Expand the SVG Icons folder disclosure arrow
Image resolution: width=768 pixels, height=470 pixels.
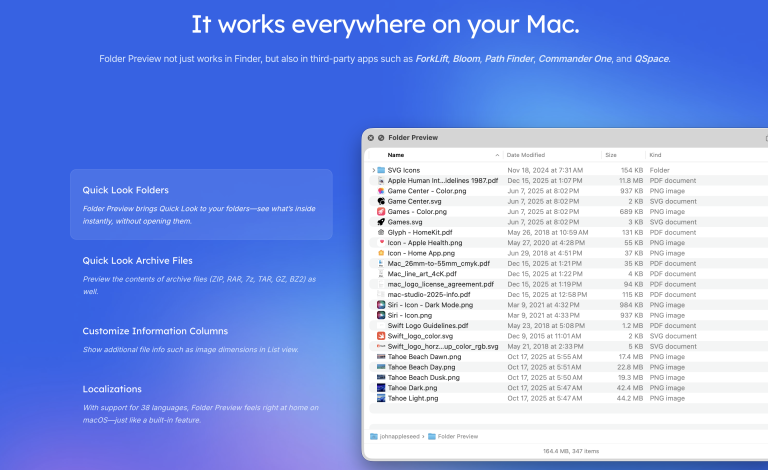[373, 170]
